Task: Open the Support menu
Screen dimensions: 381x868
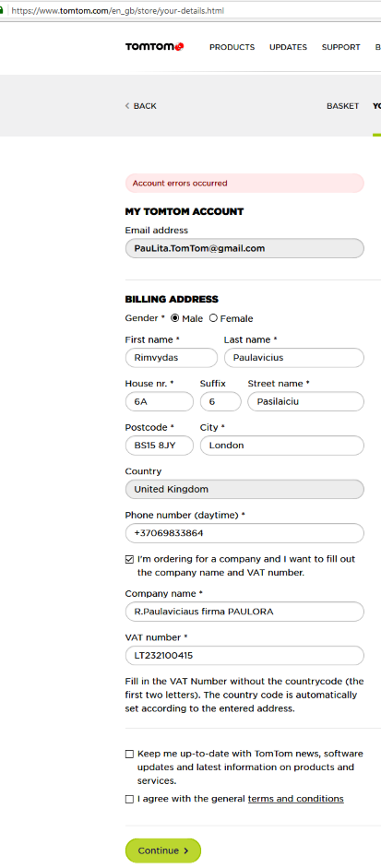Action: (x=341, y=47)
